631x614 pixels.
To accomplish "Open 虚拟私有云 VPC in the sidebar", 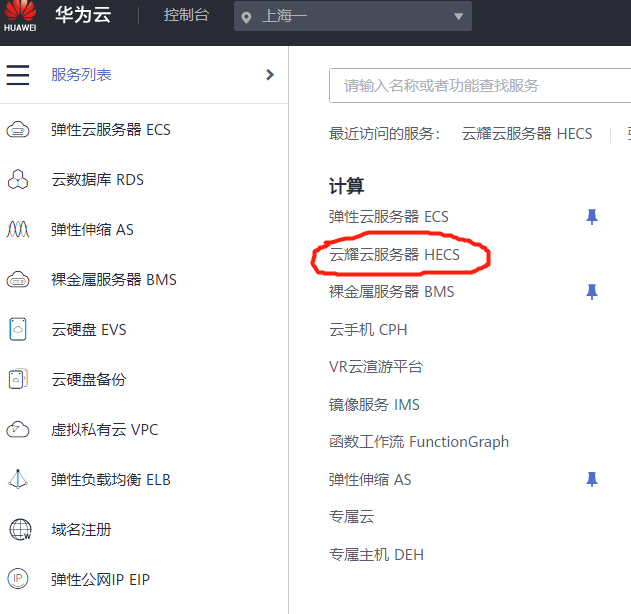I will (105, 429).
